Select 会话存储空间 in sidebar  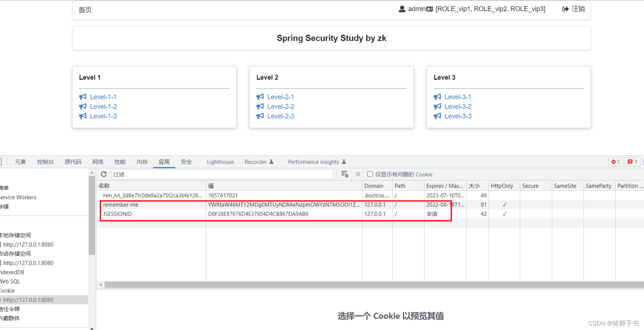click(x=15, y=254)
